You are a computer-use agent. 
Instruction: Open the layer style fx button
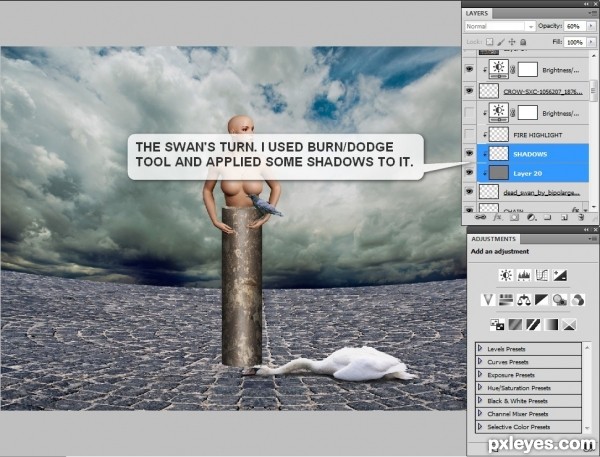497,217
